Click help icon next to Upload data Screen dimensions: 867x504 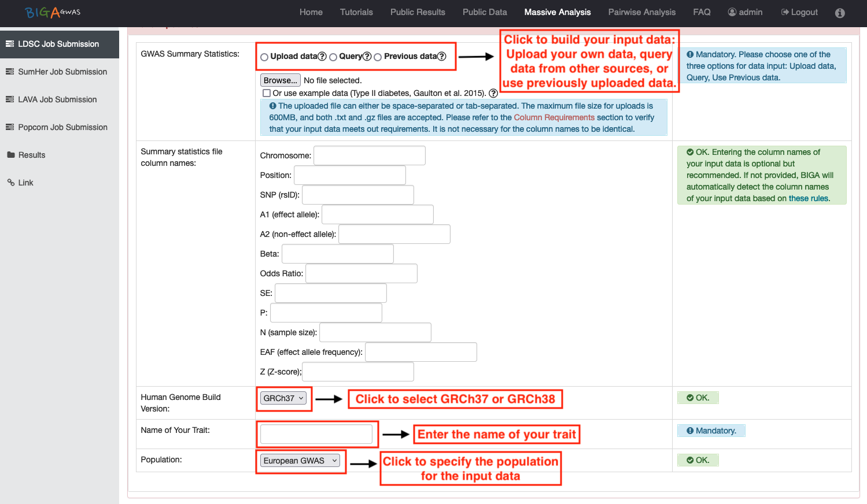(322, 56)
